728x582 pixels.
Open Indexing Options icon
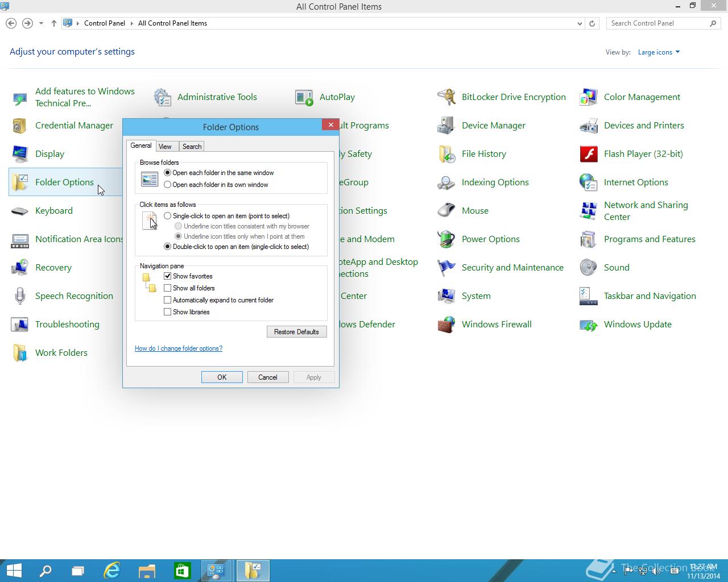(446, 182)
